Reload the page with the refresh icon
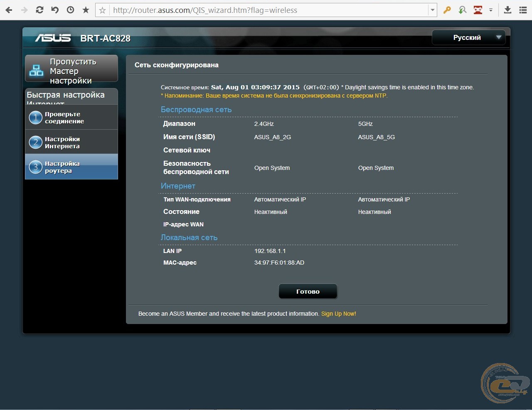The image size is (532, 410). pyautogui.click(x=39, y=10)
